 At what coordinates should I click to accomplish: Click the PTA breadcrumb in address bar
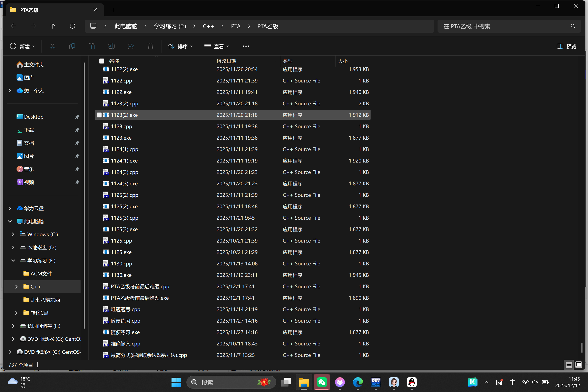point(235,26)
